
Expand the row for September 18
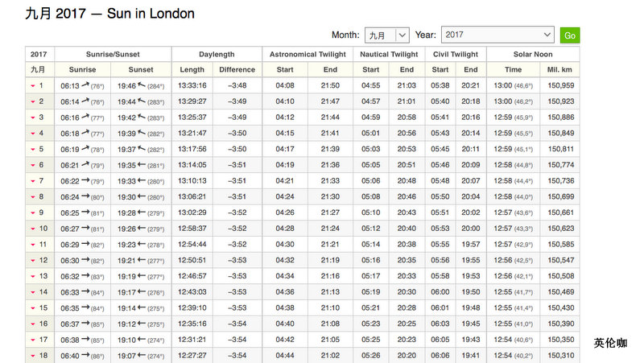(x=33, y=357)
